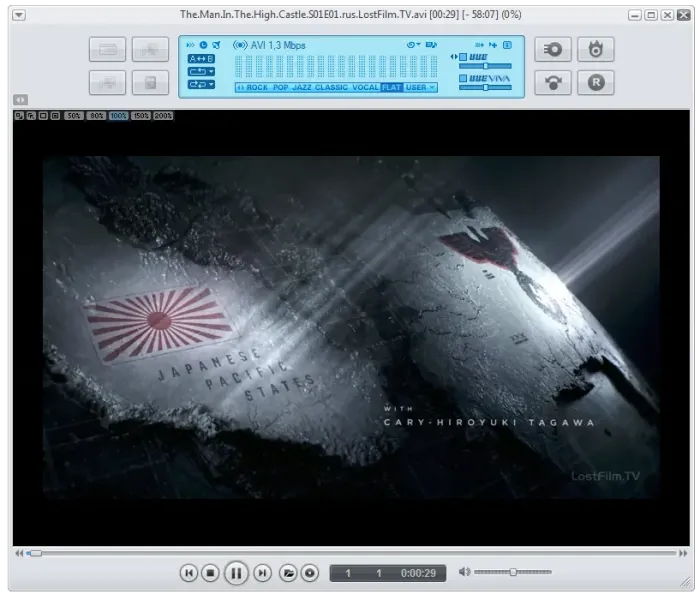
Task: Collapse the top control panel with the arrows
Action: [20, 100]
